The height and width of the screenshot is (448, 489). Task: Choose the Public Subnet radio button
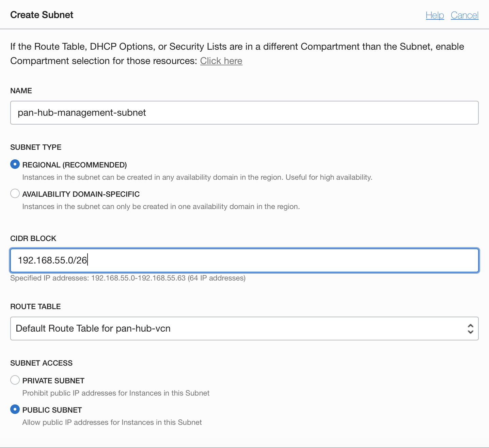pos(15,409)
